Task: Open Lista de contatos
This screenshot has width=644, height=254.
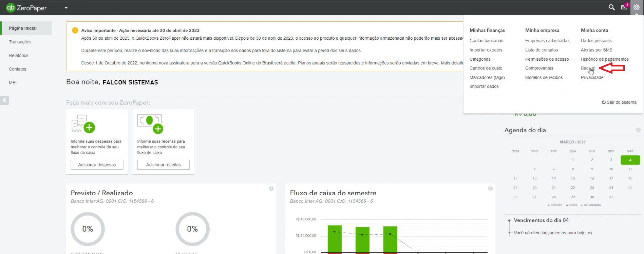Action: pos(542,50)
